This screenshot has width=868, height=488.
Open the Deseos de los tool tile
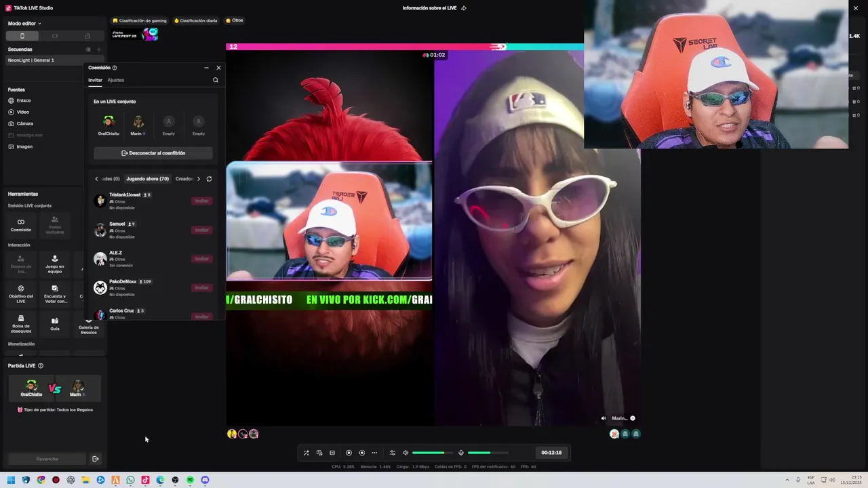[21, 263]
